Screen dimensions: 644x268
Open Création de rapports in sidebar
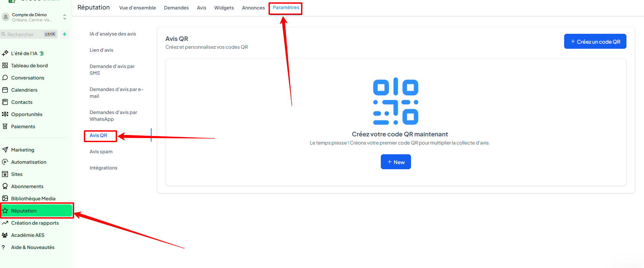[35, 223]
